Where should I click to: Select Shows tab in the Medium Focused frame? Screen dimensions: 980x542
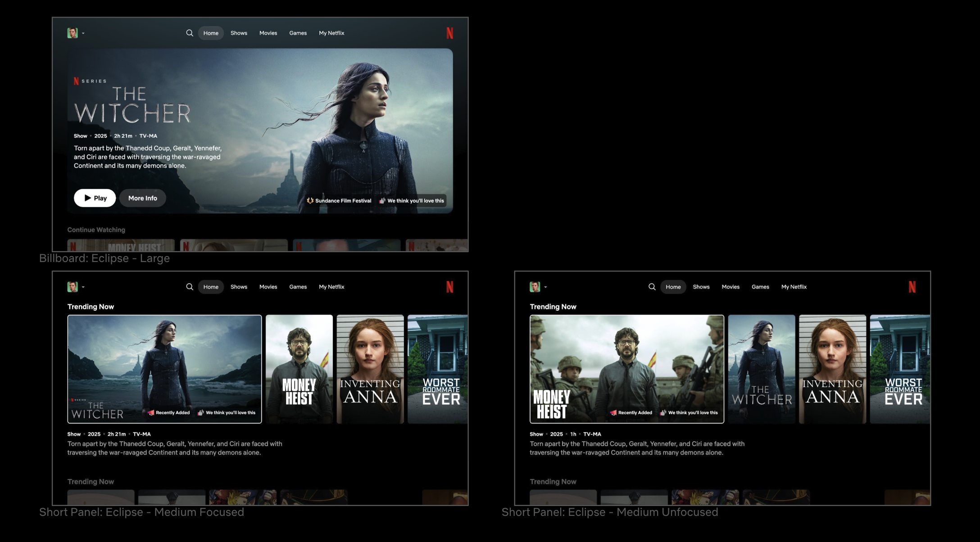pos(239,287)
